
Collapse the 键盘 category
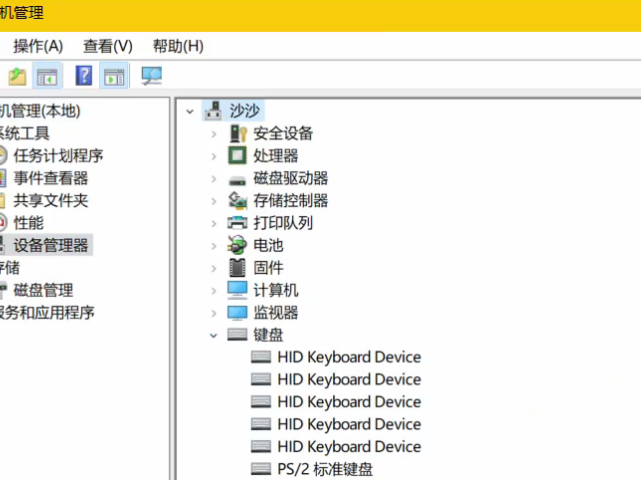click(213, 335)
